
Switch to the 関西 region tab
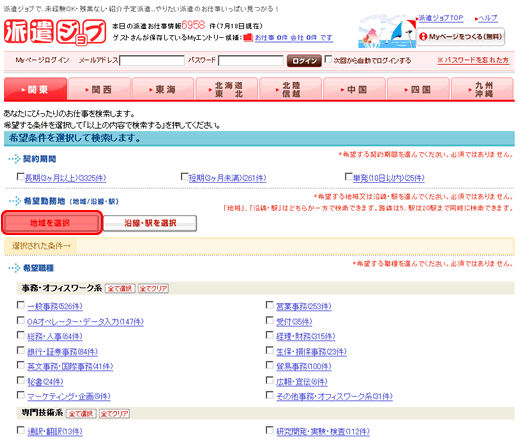99,89
